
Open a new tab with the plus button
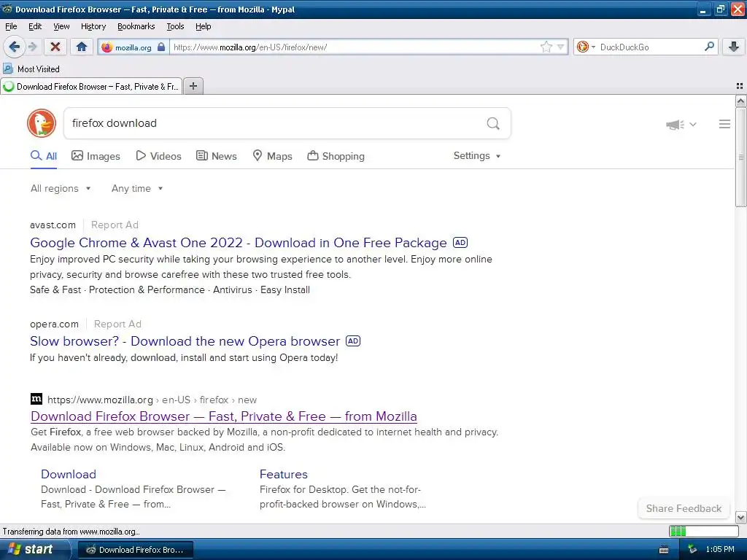pyautogui.click(x=193, y=86)
